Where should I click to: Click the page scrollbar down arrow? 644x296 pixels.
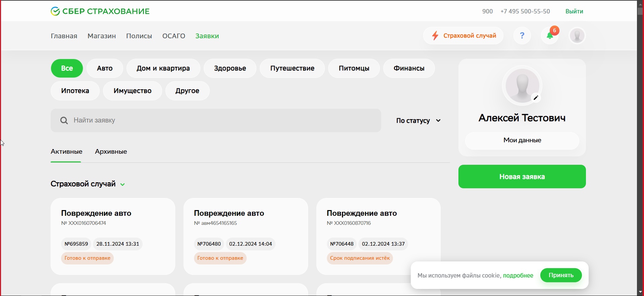(640, 292)
